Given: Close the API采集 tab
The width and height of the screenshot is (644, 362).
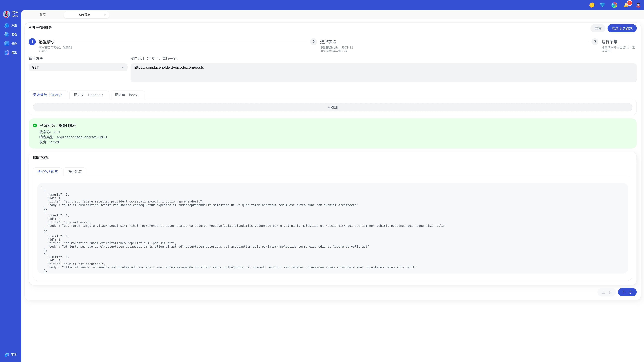Looking at the screenshot, I should point(105,15).
